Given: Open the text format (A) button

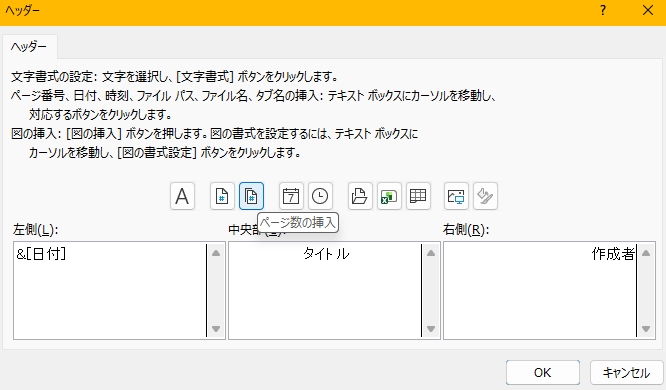Looking at the screenshot, I should (x=182, y=196).
